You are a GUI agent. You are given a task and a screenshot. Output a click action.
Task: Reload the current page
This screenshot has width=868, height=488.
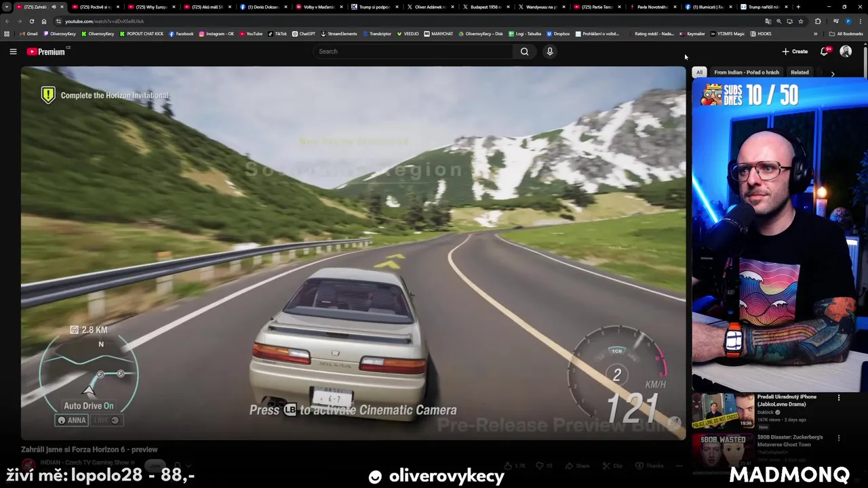pos(32,21)
